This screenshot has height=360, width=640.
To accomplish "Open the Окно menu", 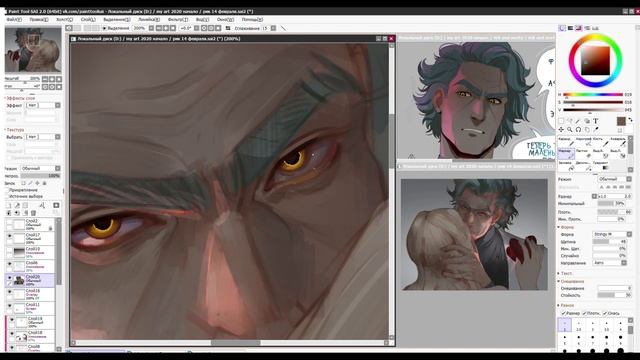I will (225, 19).
